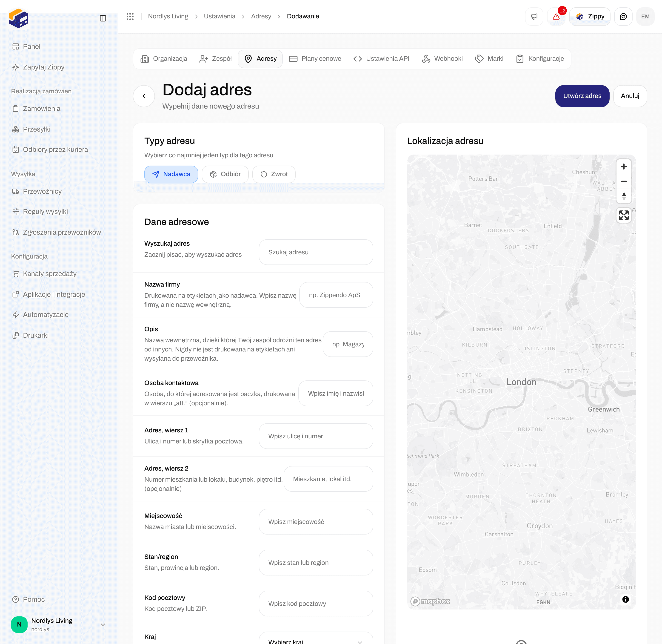Viewport: 662px width, 644px height.
Task: Switch to Marki tab
Action: 489,59
